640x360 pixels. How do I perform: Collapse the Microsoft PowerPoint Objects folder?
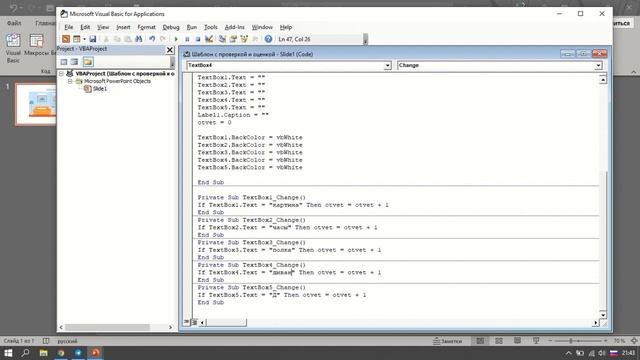click(x=70, y=81)
